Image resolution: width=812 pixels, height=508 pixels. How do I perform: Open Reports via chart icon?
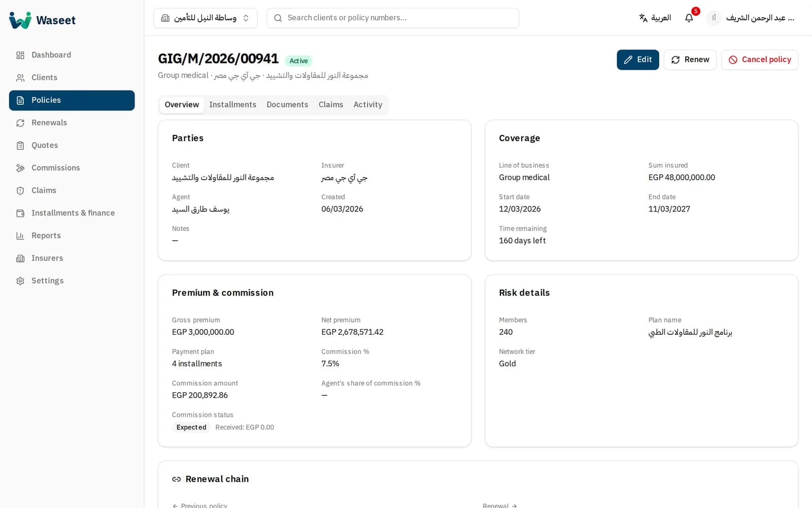[x=20, y=236]
